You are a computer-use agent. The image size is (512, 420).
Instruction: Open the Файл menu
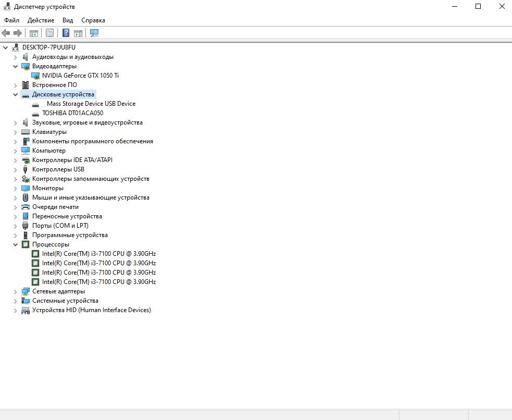pos(11,20)
